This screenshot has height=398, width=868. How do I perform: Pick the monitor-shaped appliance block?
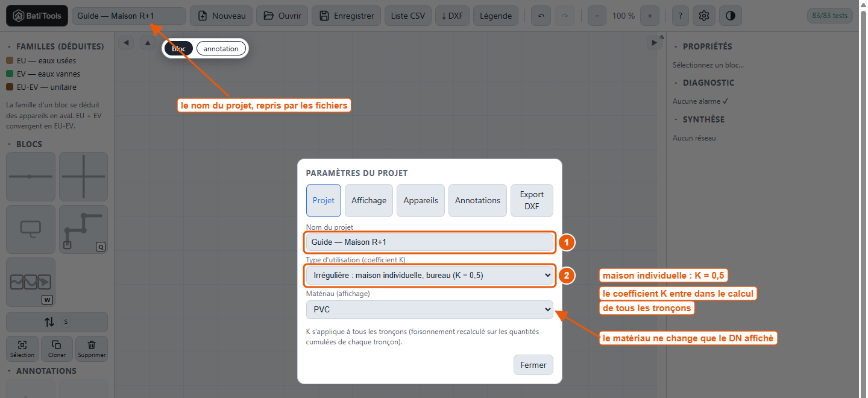pos(31,230)
